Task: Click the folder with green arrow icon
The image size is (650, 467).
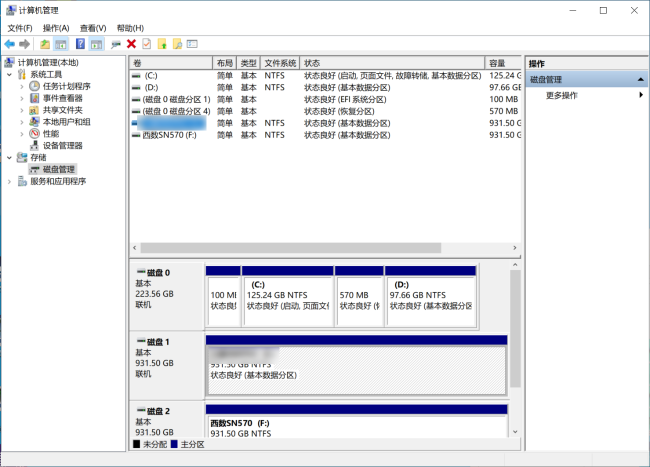Action: (162, 44)
